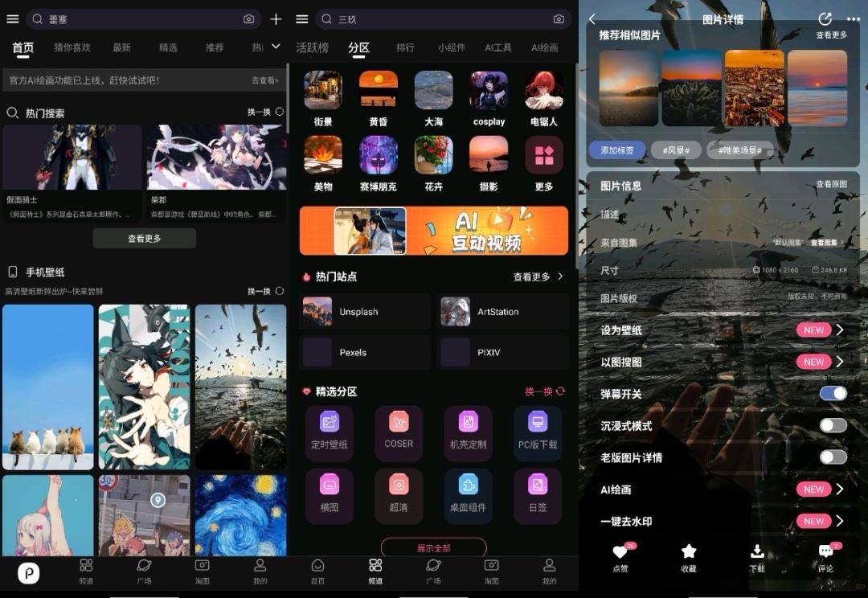Tap 去查看 on the AI绘画 notice
This screenshot has height=598, width=868.
265,80
